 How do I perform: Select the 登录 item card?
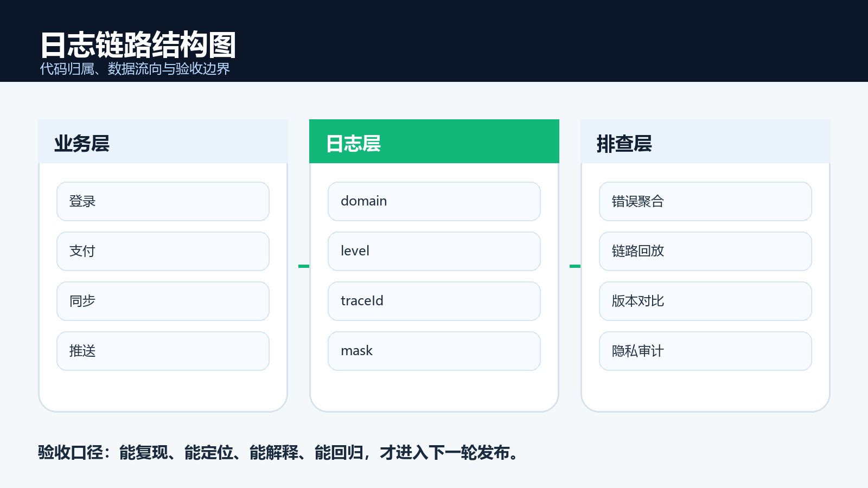(163, 201)
